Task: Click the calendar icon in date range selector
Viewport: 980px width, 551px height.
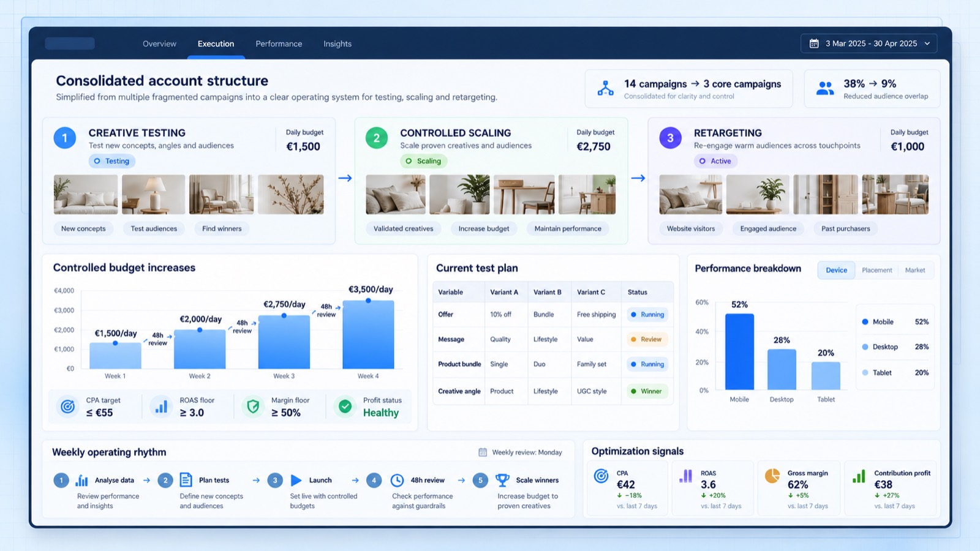Action: pyautogui.click(x=814, y=43)
